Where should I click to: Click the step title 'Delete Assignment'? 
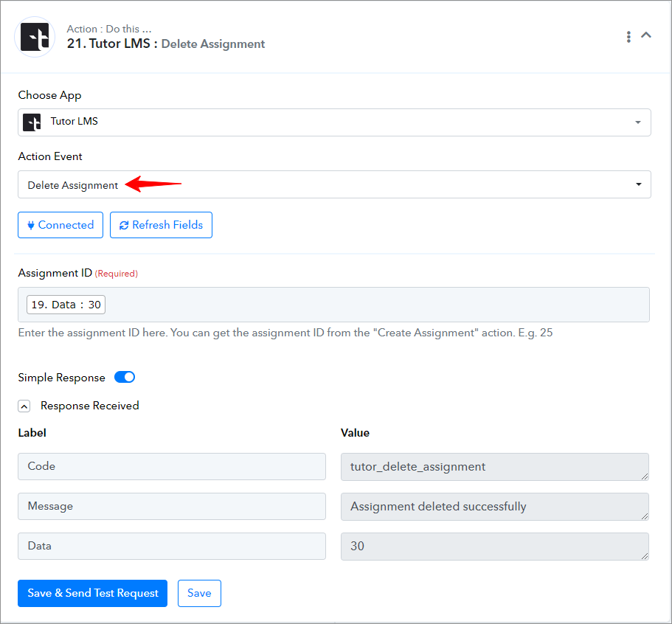click(213, 44)
